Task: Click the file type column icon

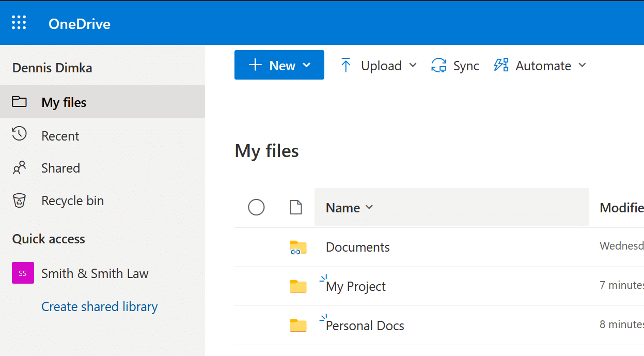Action: [295, 208]
